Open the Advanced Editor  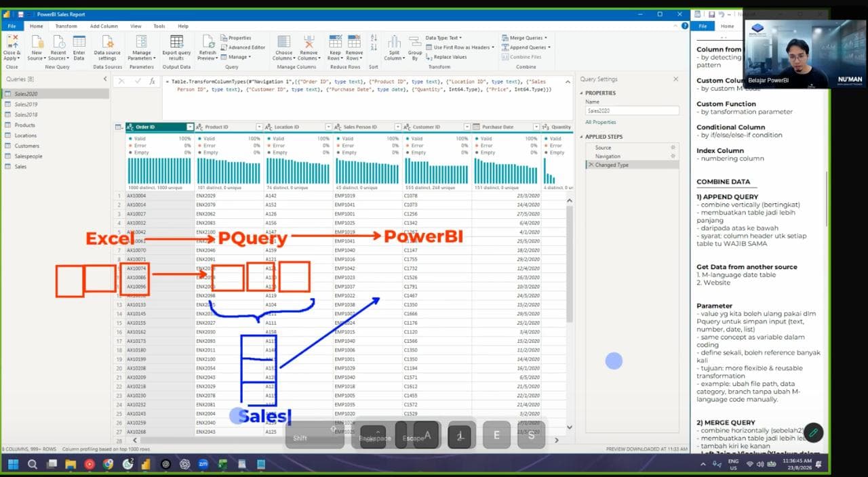pos(243,47)
